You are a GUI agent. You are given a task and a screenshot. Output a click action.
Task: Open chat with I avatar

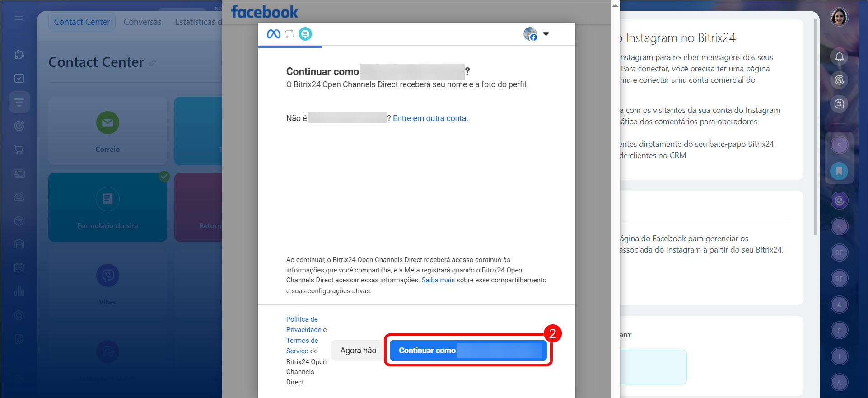click(x=839, y=356)
